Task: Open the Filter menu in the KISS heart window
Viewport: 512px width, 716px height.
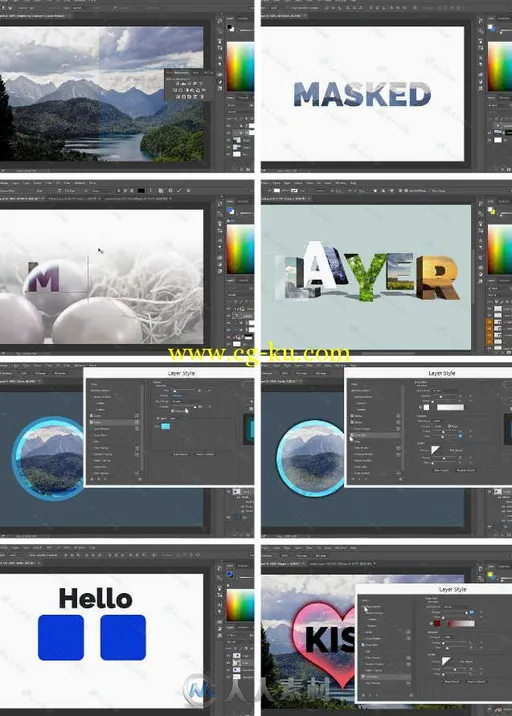Action: 309,548
